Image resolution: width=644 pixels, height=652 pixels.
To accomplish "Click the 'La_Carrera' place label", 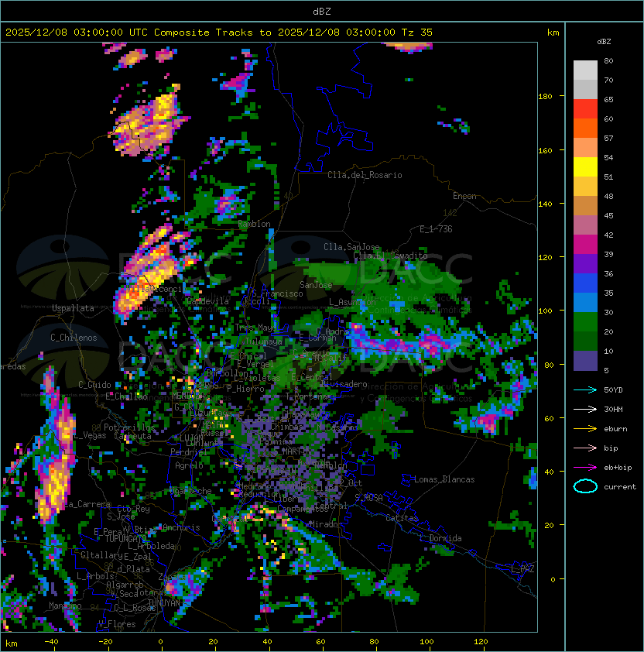I will click(x=87, y=504).
